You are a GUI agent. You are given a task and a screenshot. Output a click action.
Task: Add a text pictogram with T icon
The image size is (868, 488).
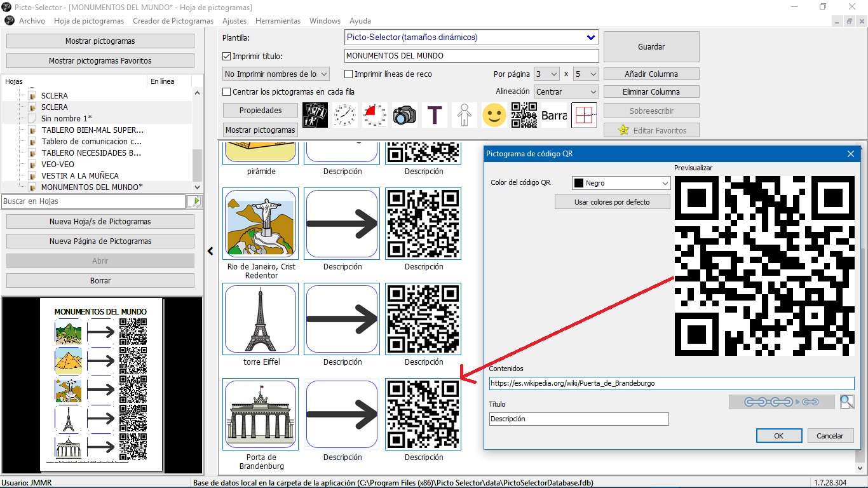(435, 115)
